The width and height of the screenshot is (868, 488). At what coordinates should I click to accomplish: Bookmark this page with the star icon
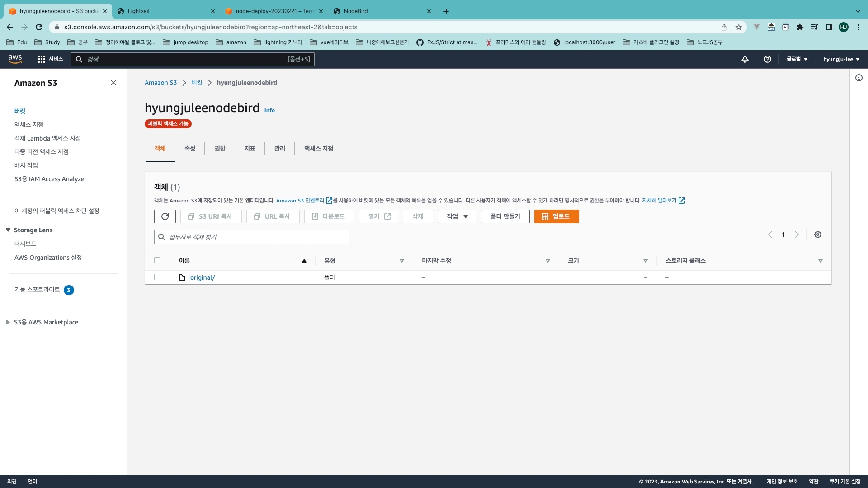pyautogui.click(x=739, y=27)
